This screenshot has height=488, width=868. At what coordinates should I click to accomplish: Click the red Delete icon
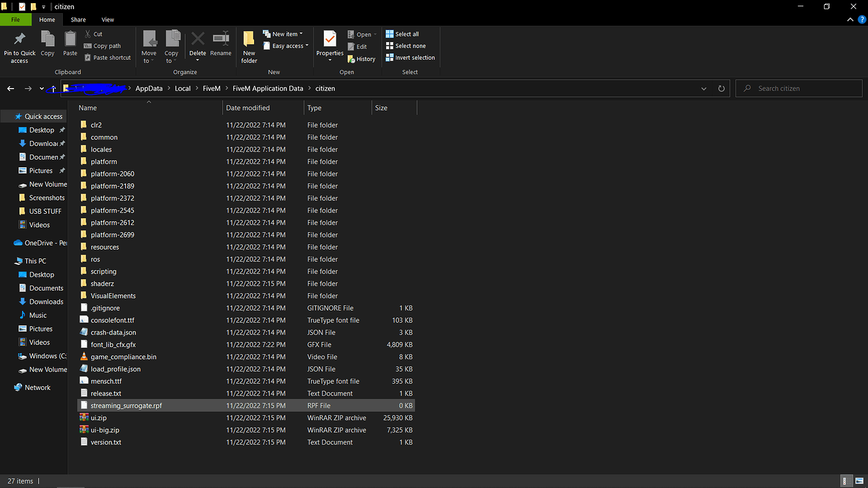[x=198, y=39]
